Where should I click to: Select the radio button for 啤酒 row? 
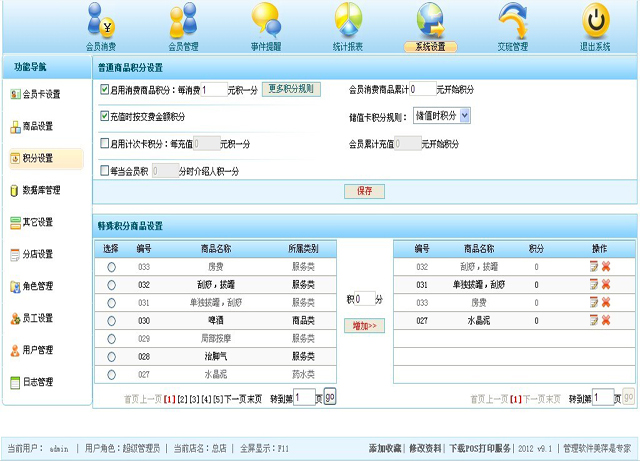click(x=111, y=320)
